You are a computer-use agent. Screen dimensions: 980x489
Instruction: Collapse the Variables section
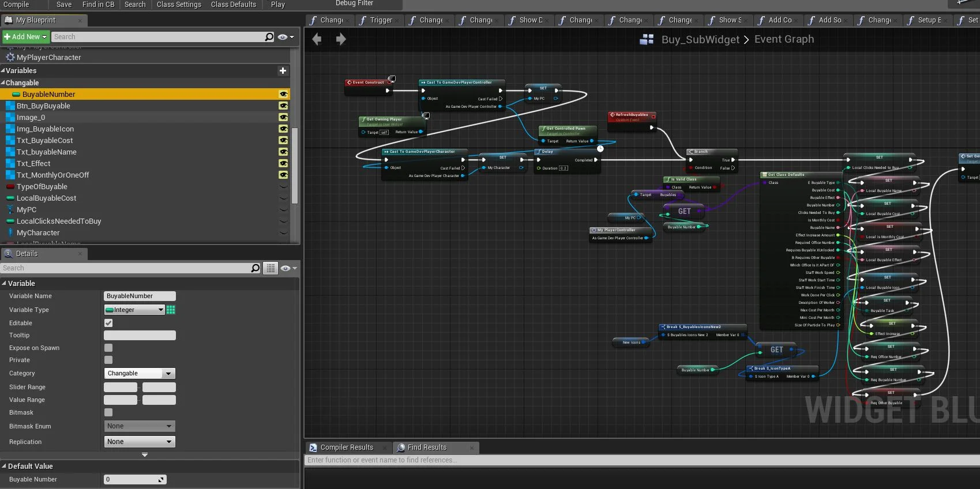(x=3, y=70)
